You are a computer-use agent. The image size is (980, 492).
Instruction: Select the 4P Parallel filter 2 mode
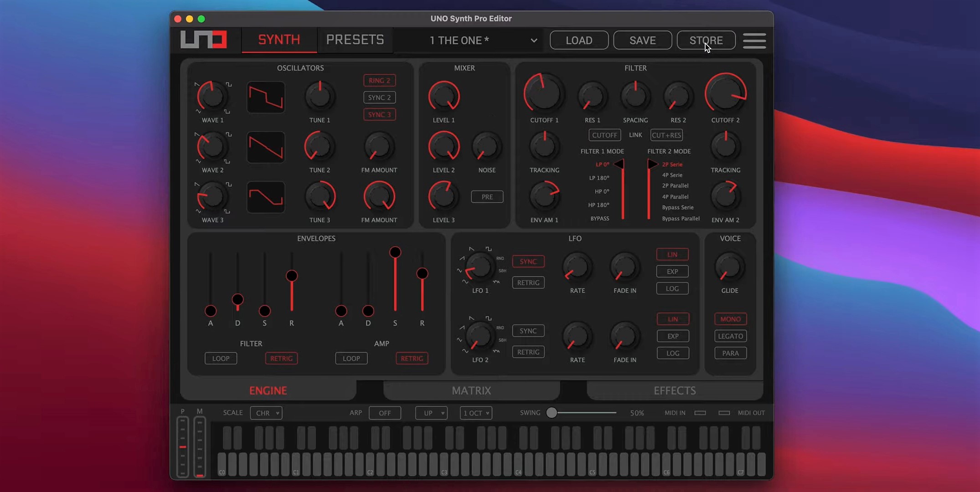675,197
